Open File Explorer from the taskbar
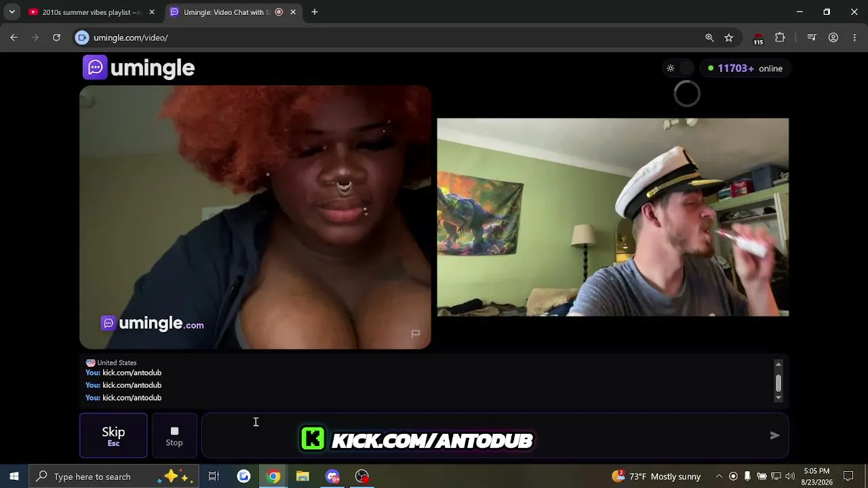This screenshot has height=488, width=868. (x=302, y=476)
